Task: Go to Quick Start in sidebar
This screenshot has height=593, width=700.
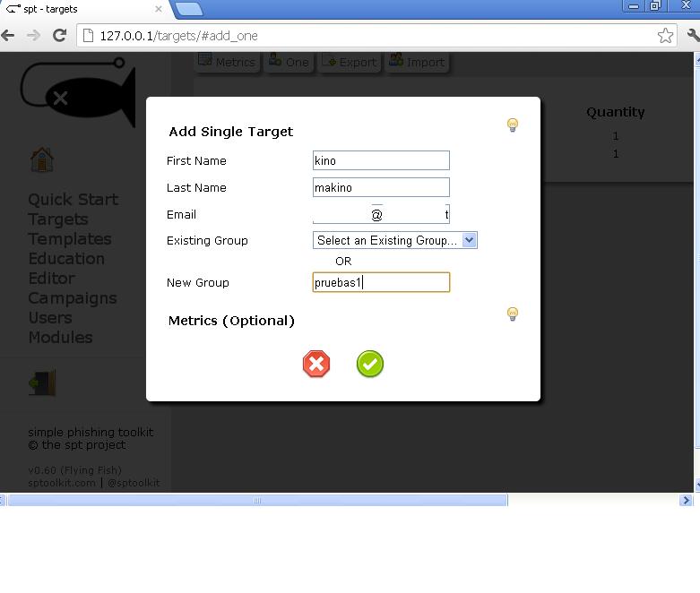Action: (73, 200)
